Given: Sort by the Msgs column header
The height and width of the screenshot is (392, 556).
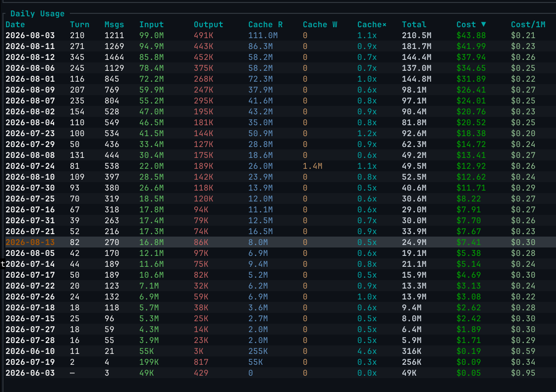Looking at the screenshot, I should [114, 24].
